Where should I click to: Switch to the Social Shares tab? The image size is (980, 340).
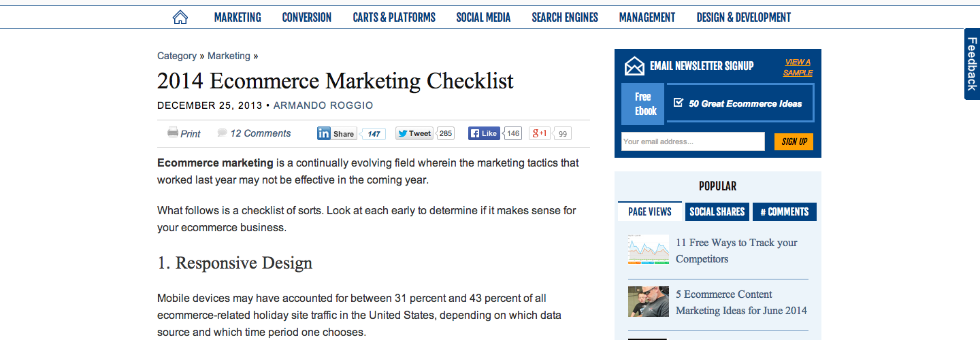point(717,211)
